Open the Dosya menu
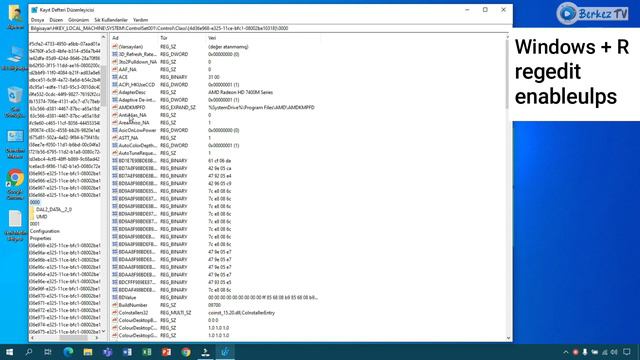This screenshot has width=640, height=360. [37, 20]
